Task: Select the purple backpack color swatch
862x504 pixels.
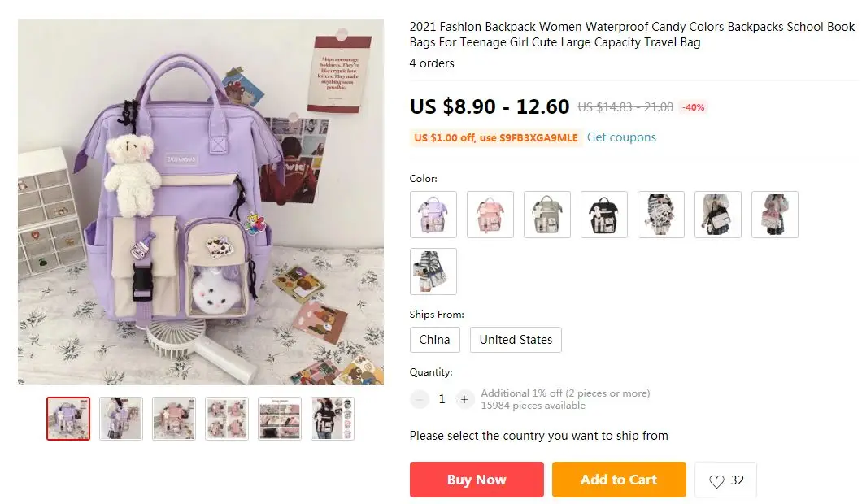Action: [x=433, y=215]
